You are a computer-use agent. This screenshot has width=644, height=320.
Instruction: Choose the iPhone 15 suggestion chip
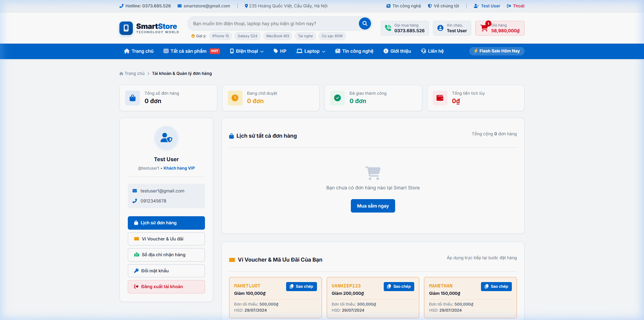220,36
